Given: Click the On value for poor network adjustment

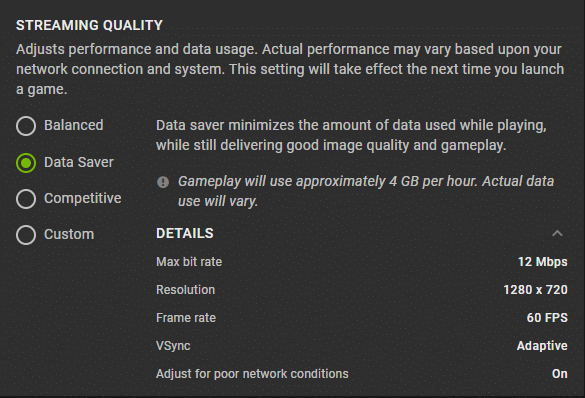Looking at the screenshot, I should 560,374.
